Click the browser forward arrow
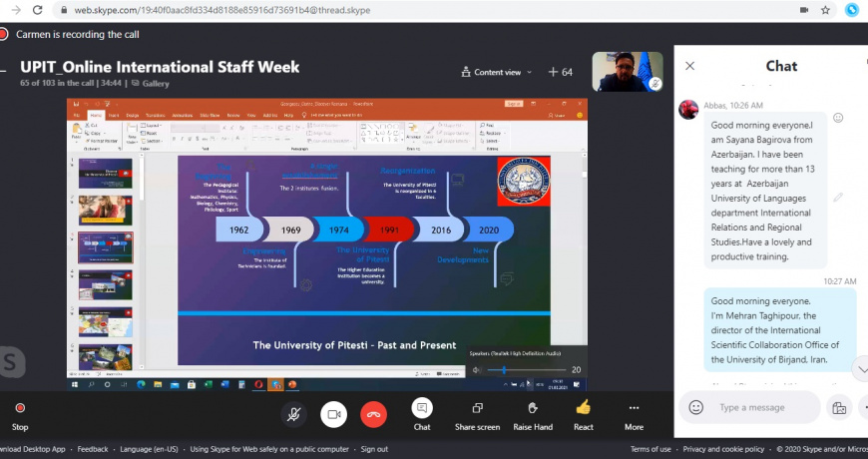Image resolution: width=868 pixels, height=459 pixels. tap(16, 10)
